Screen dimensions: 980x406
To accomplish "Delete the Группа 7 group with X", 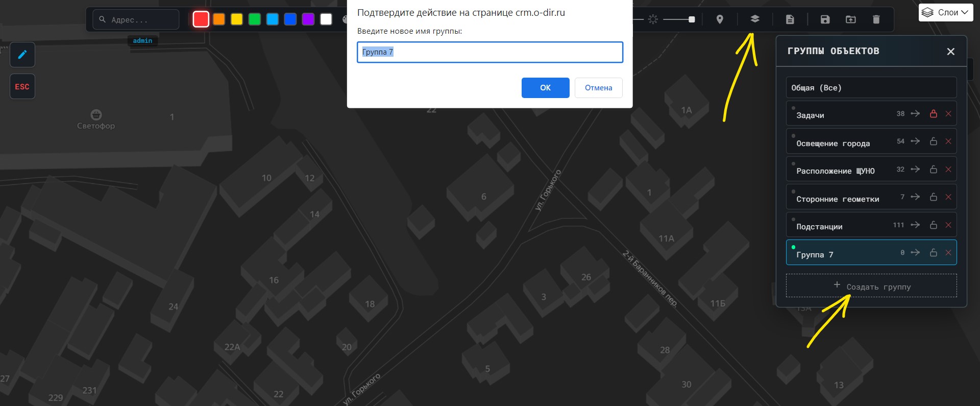I will pyautogui.click(x=948, y=253).
